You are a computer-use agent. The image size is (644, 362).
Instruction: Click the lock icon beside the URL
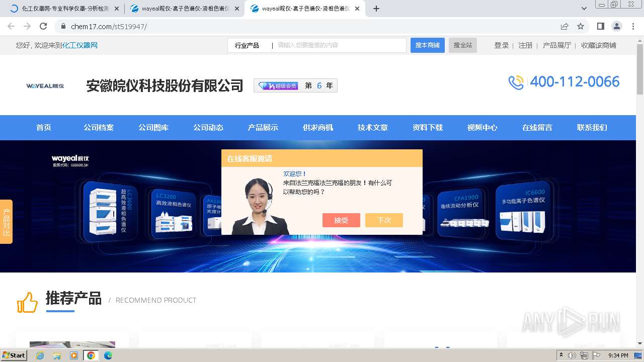click(63, 26)
